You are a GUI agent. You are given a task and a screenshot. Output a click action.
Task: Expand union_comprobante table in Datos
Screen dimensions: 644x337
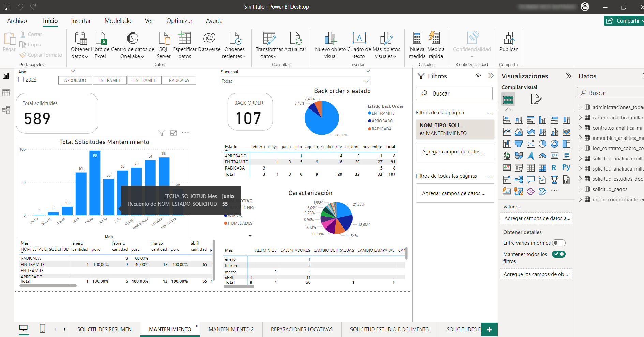580,199
